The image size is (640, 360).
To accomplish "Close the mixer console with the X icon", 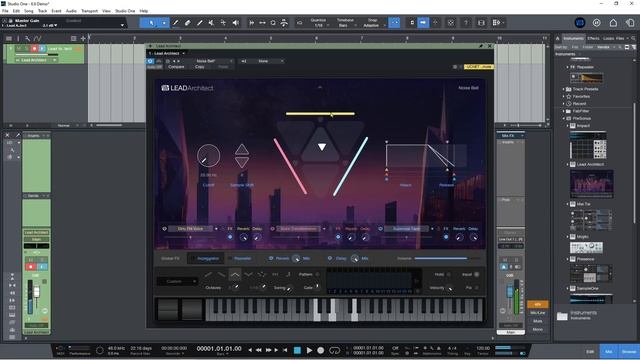I will [x=7, y=135].
